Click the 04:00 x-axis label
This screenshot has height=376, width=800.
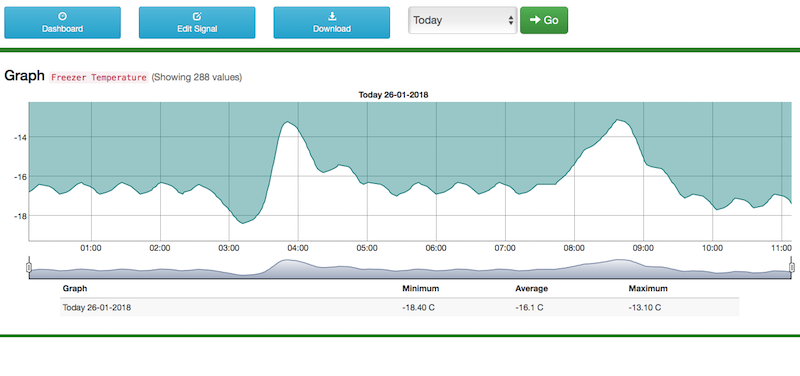[298, 248]
